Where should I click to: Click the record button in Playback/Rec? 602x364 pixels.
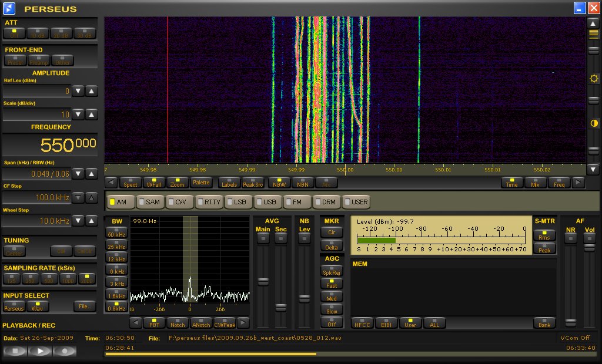click(x=65, y=350)
